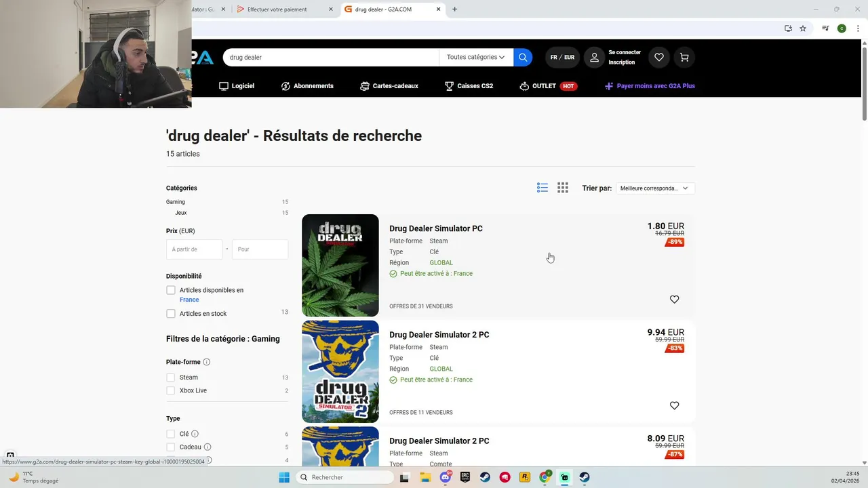Switch to list view layout
The height and width of the screenshot is (488, 868).
point(542,188)
